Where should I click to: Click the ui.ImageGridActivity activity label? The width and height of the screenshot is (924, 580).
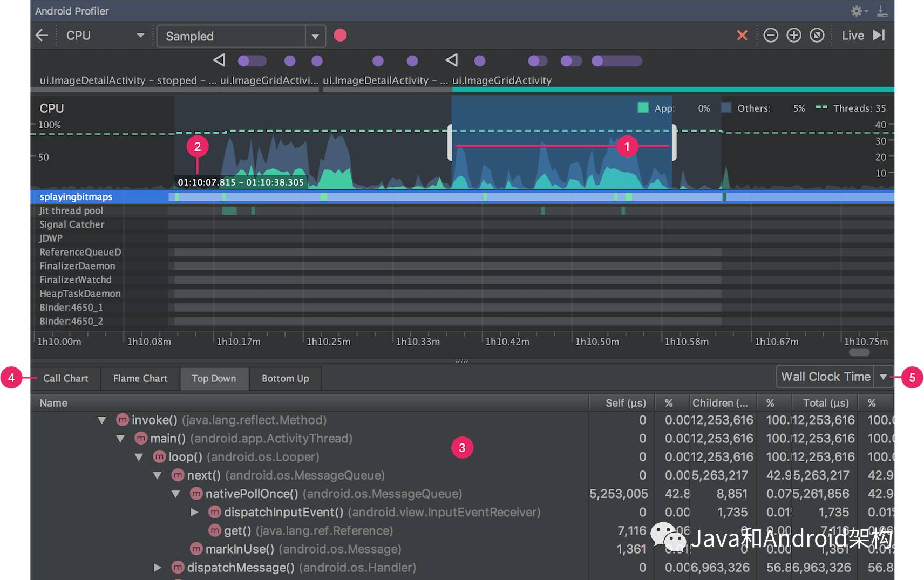point(502,80)
